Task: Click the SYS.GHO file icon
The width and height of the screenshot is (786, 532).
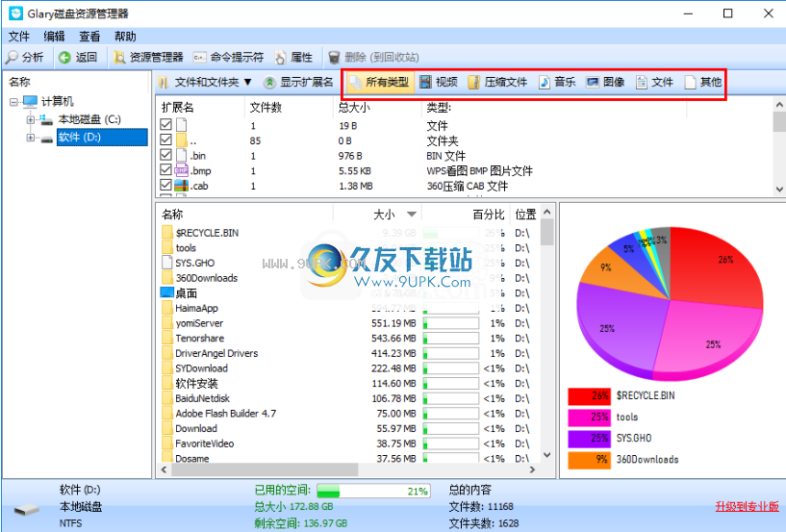Action: click(x=167, y=263)
